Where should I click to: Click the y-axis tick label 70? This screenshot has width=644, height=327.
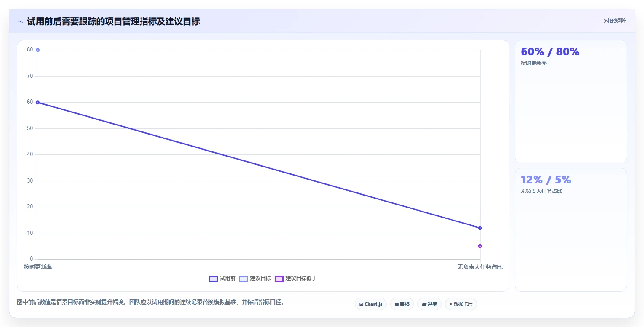coord(30,76)
